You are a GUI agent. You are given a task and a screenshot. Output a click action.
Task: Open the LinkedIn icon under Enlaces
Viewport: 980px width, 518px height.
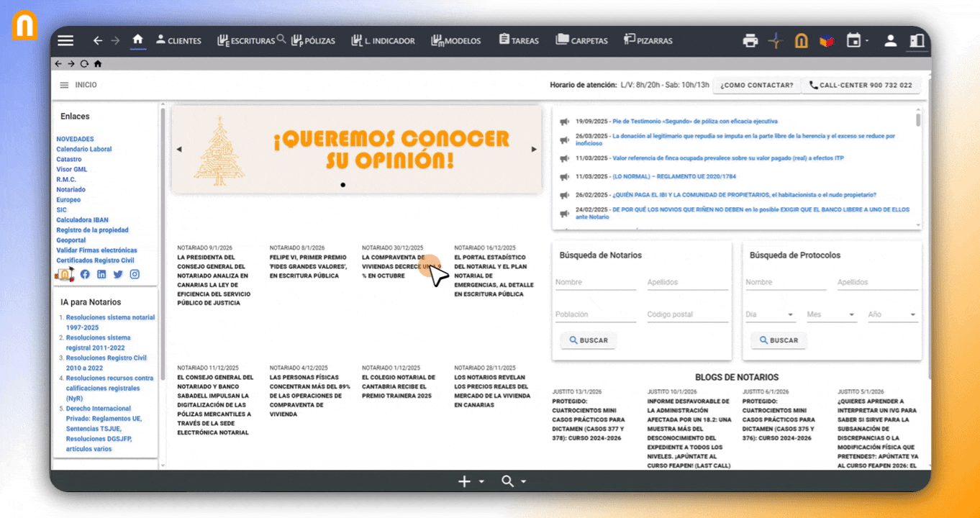click(101, 274)
